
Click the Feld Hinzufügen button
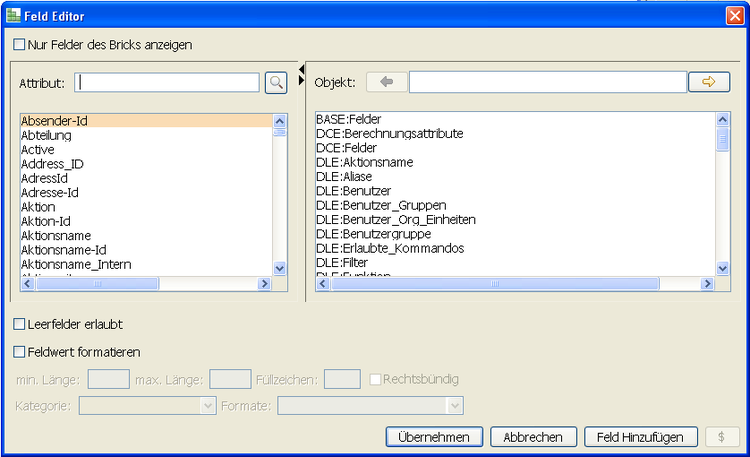(640, 437)
